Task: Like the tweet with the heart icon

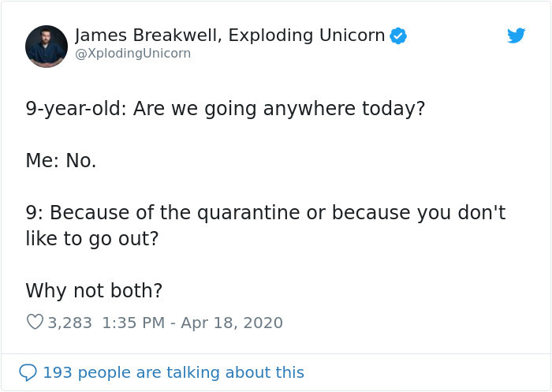Action: click(35, 323)
